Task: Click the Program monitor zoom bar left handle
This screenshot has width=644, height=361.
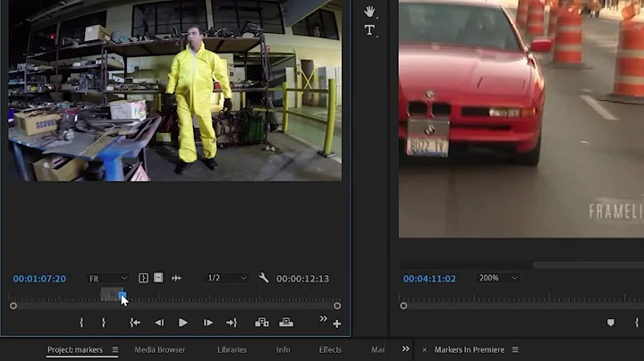Action: 403,306
